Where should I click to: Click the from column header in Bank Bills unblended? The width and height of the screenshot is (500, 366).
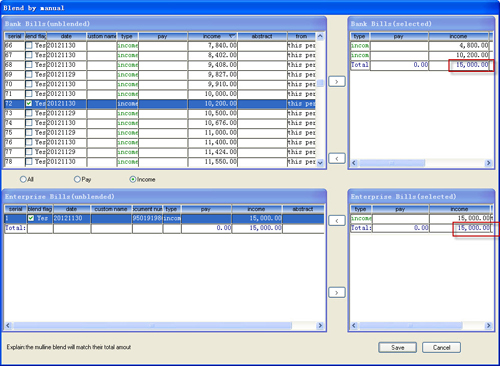click(x=301, y=36)
